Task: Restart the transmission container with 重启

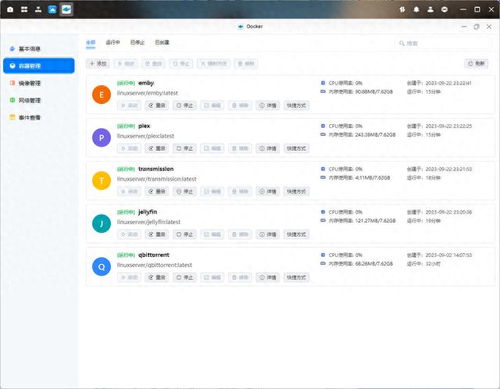Action: (157, 191)
